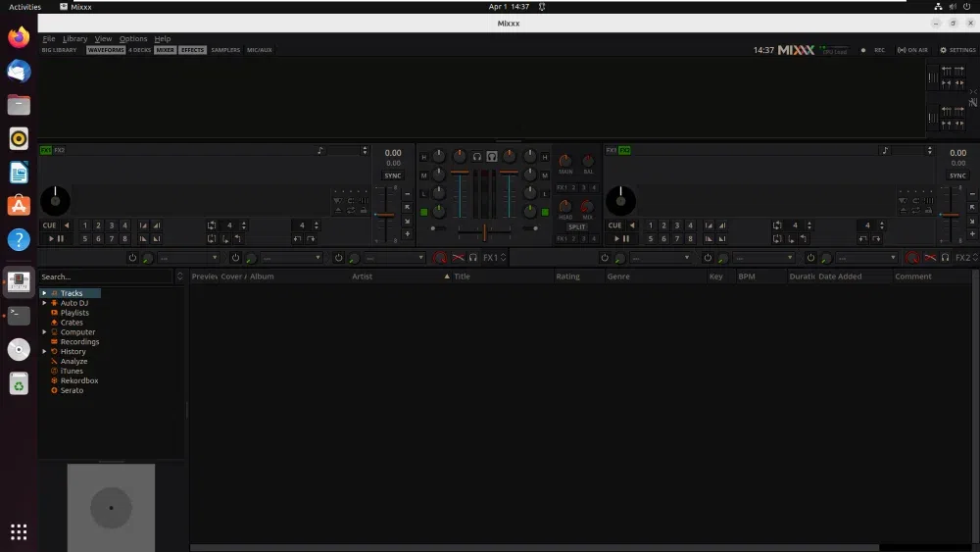Click Deck 1 play/pause button
The width and height of the screenshot is (980, 552).
56,239
